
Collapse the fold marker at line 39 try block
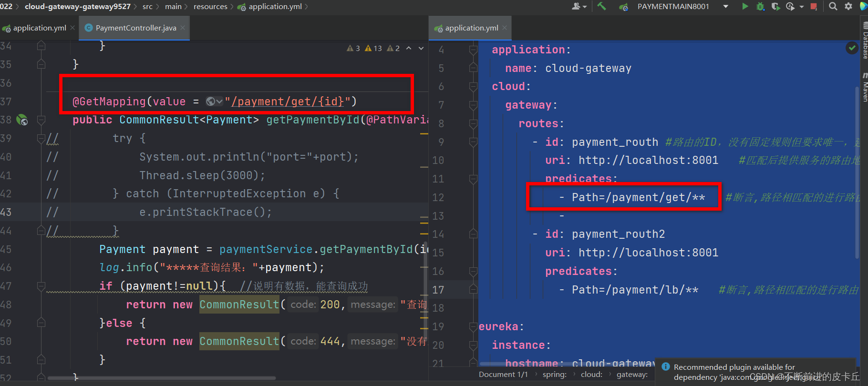tap(41, 138)
